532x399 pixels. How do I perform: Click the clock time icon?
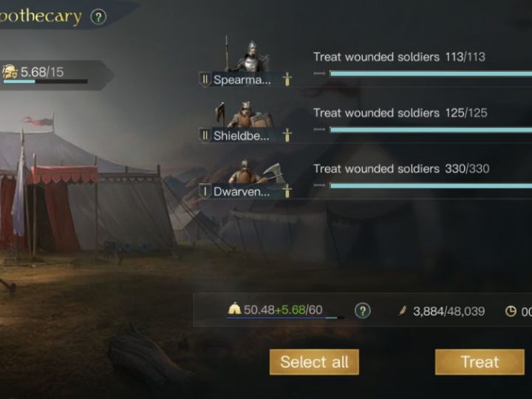pos(511,311)
